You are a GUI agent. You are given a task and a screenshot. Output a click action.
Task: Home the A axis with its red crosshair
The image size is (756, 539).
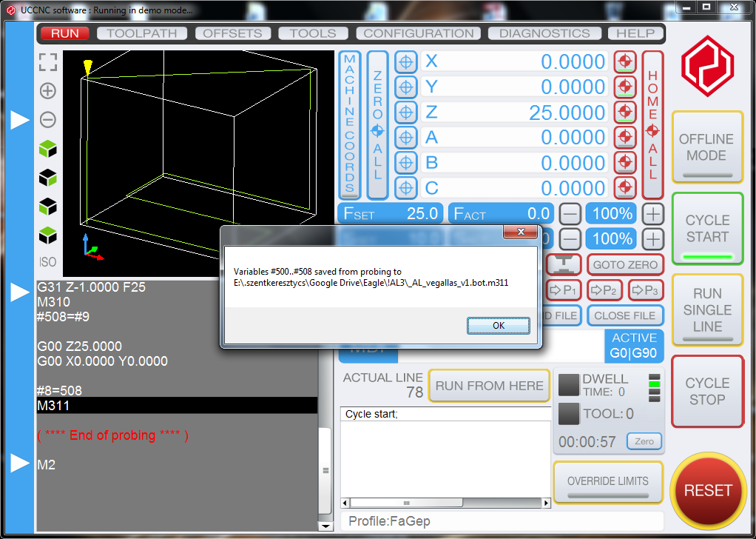625,138
